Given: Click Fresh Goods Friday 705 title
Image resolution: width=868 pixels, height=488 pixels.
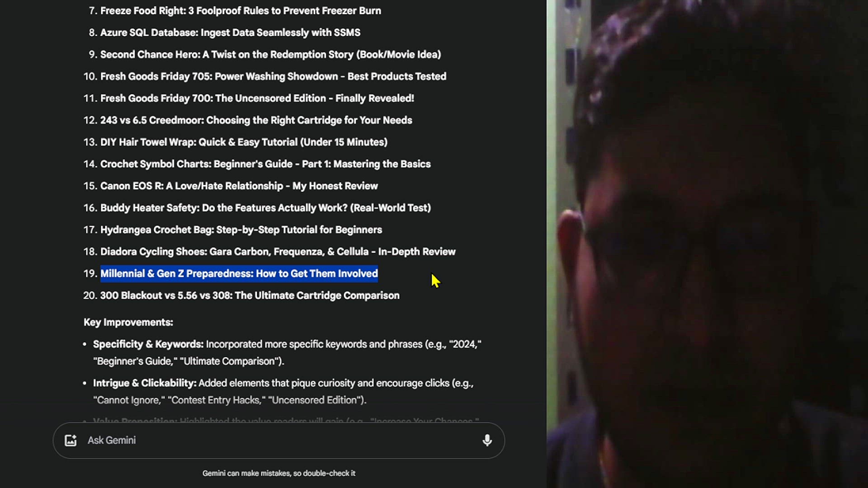Looking at the screenshot, I should [273, 76].
